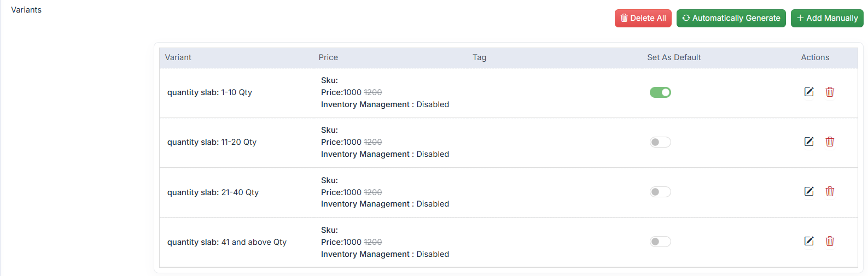This screenshot has width=868, height=276.
Task: Set 11-20 Qty variant as default
Action: tap(660, 142)
